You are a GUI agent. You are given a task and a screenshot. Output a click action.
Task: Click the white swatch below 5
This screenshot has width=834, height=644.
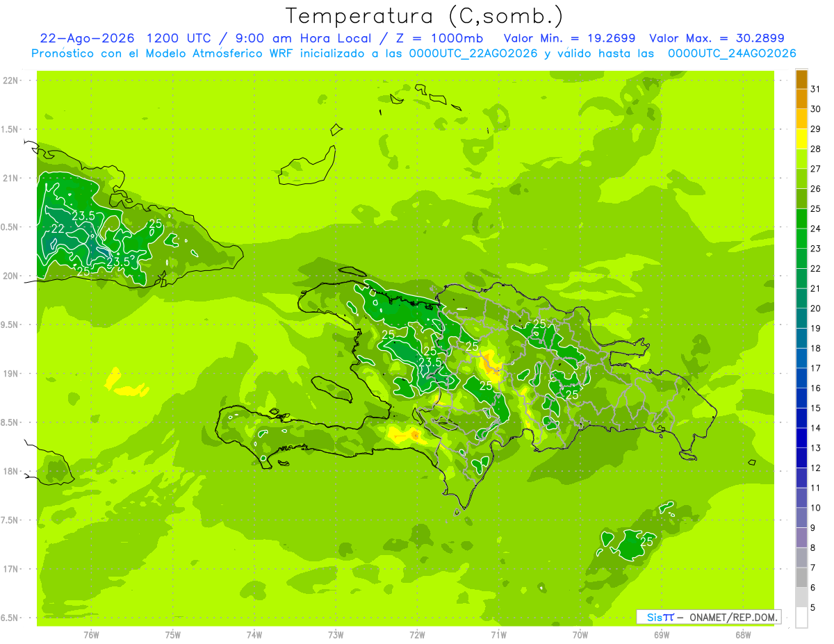pos(801,618)
